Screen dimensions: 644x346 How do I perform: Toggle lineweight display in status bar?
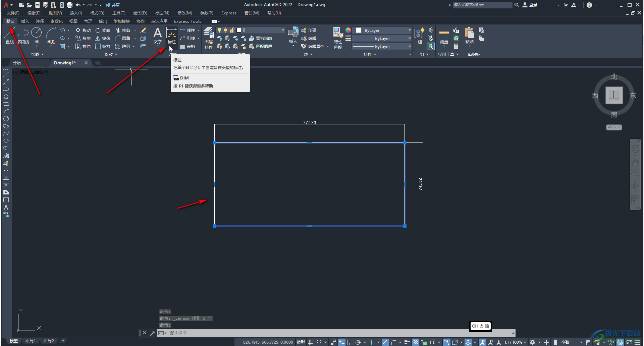(407, 342)
